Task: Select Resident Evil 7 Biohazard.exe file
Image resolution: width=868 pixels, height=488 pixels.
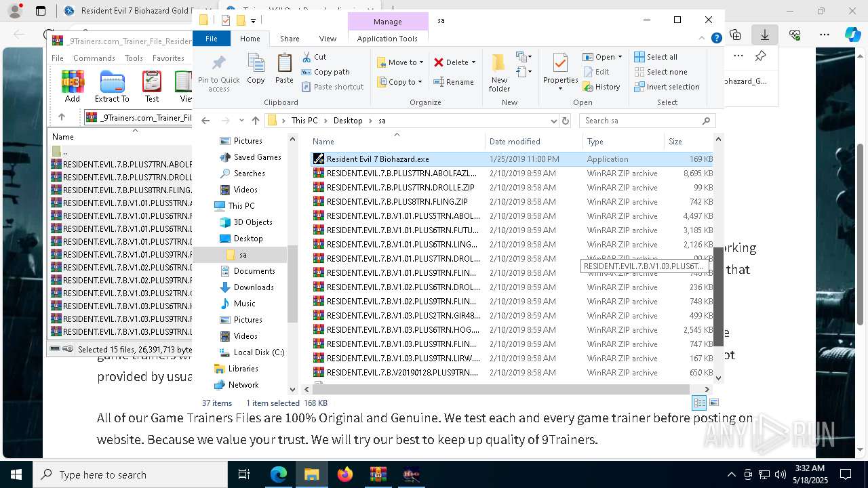Action: click(511, 159)
